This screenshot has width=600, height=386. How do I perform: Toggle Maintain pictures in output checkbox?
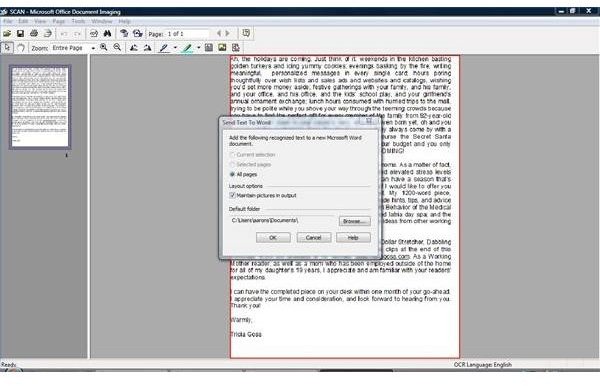(x=232, y=195)
